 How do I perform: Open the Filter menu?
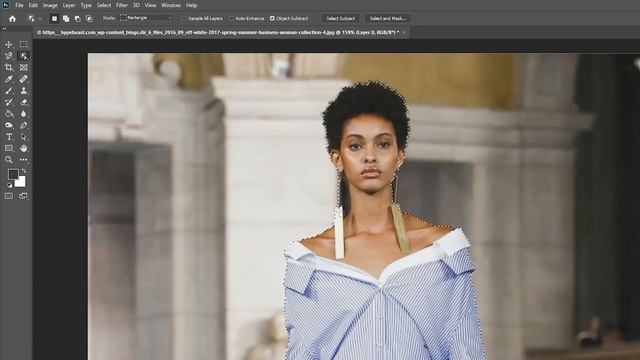click(x=122, y=5)
